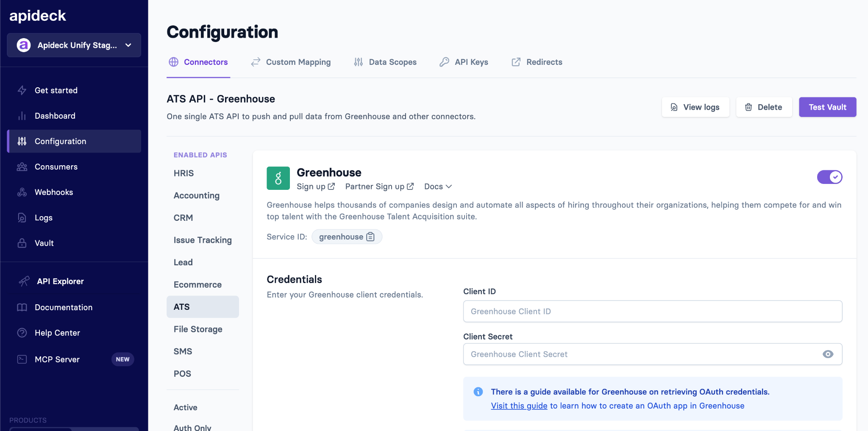Open the Visit this guide link
The width and height of the screenshot is (868, 431).
coord(519,406)
